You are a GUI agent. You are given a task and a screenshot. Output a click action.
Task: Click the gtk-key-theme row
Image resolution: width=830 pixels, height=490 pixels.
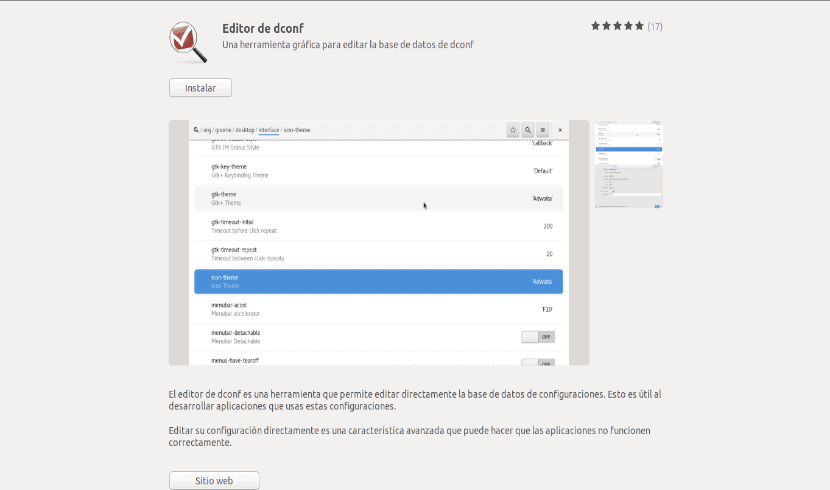pos(378,171)
